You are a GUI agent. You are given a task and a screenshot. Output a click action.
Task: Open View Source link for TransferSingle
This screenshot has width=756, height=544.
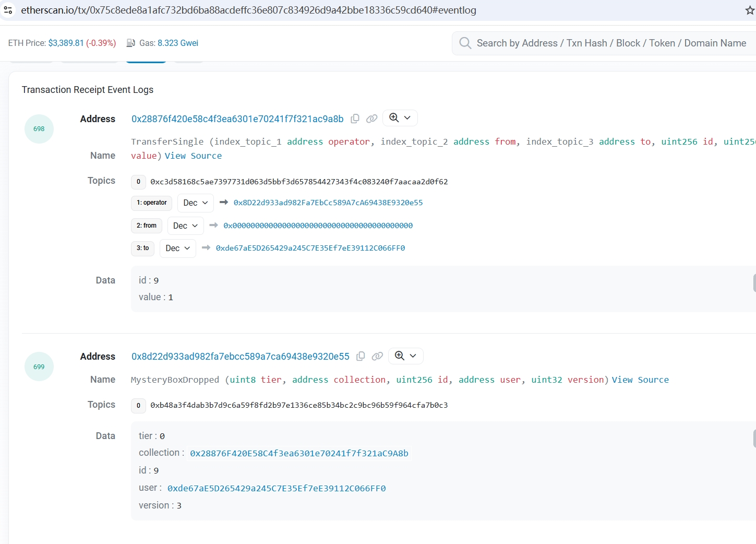(x=193, y=156)
